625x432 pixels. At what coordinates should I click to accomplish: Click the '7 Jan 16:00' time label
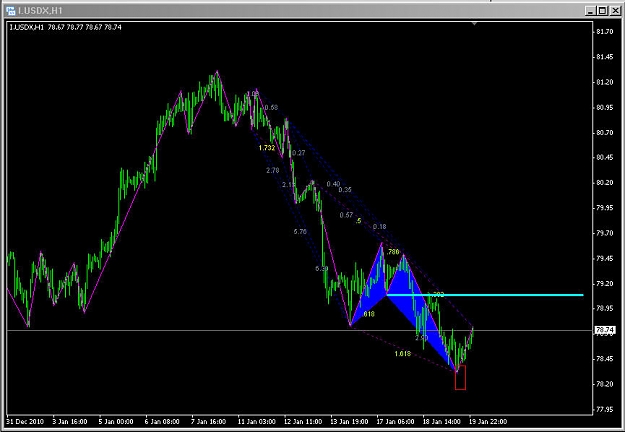tap(208, 421)
